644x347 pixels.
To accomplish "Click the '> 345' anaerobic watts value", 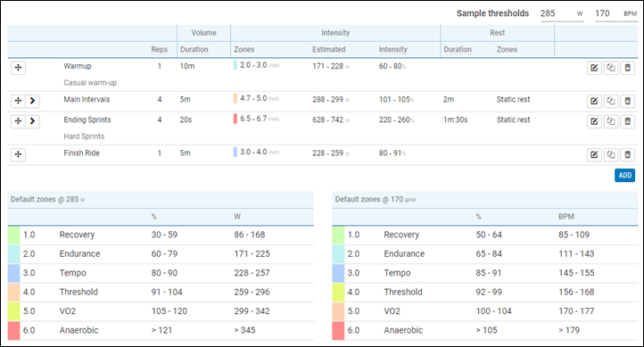I will tap(244, 330).
